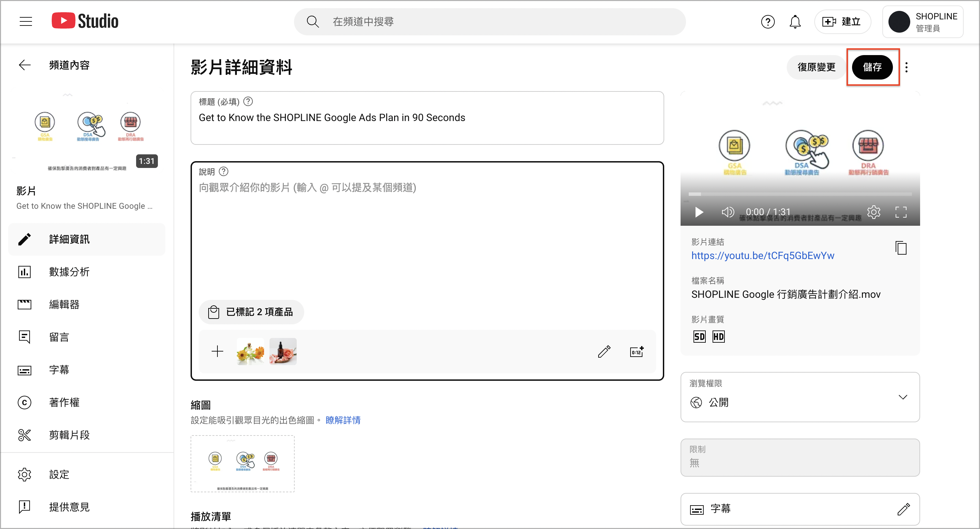Viewport: 980px width, 529px height.
Task: Click the search box 在頻道中搜尋
Action: (x=490, y=22)
